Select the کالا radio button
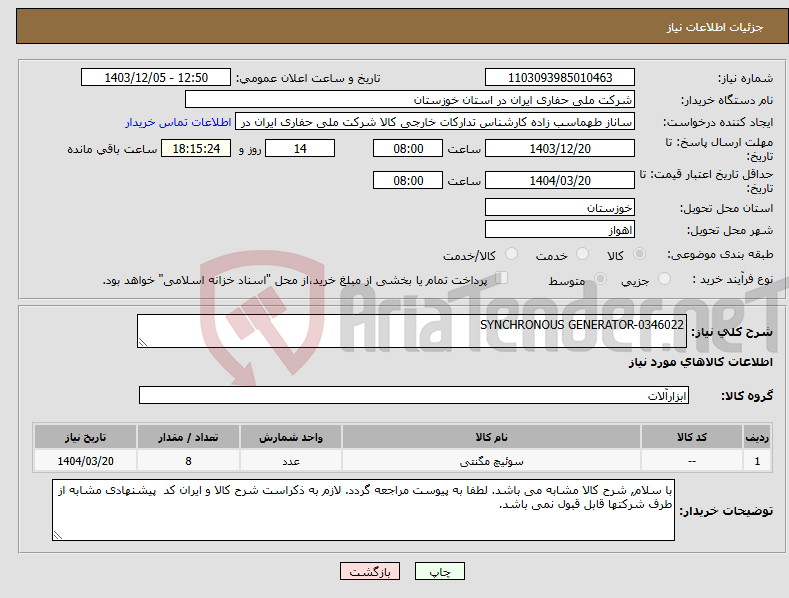 pyautogui.click(x=640, y=254)
